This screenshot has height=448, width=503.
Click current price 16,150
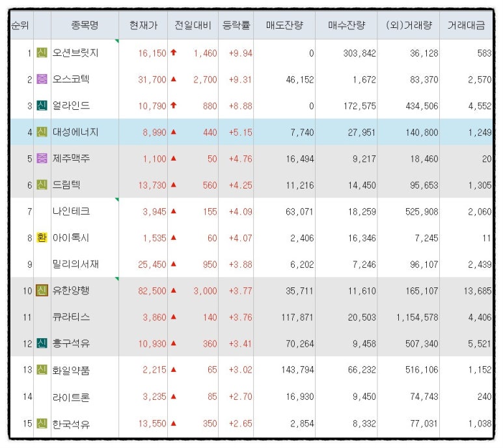click(152, 53)
